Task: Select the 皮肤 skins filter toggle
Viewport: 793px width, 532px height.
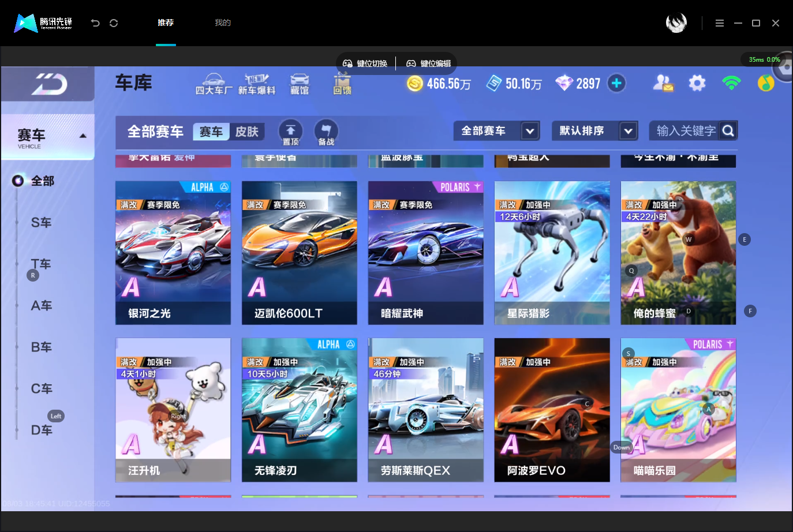Action: (247, 132)
